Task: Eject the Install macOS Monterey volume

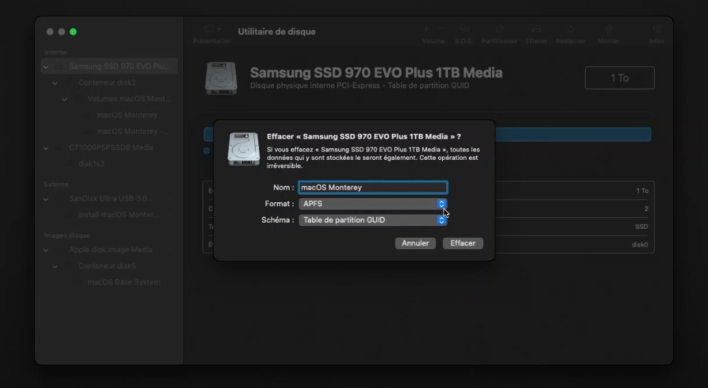Action: (170, 215)
